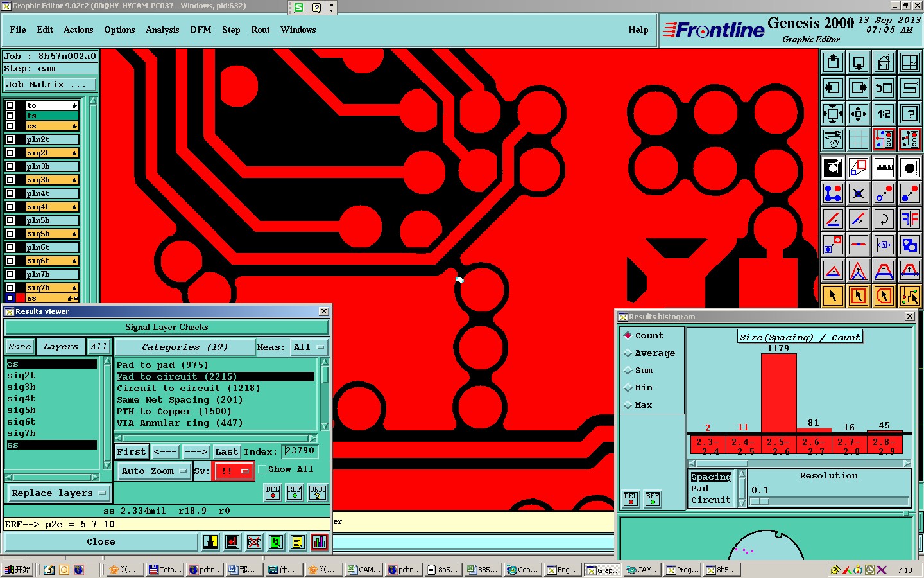Click the DEL icon in Results histogram
The width and height of the screenshot is (924, 578).
(x=631, y=498)
